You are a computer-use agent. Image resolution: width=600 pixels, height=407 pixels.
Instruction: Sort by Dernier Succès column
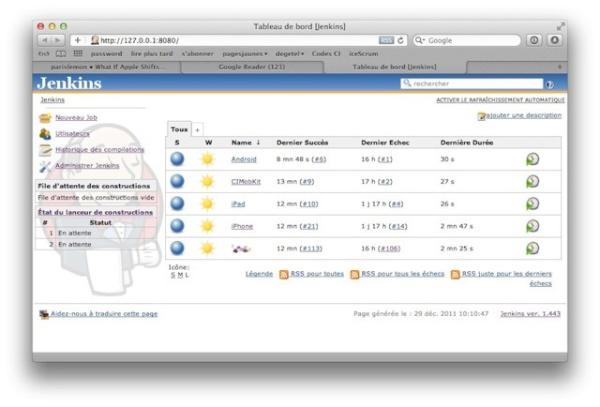[x=302, y=143]
